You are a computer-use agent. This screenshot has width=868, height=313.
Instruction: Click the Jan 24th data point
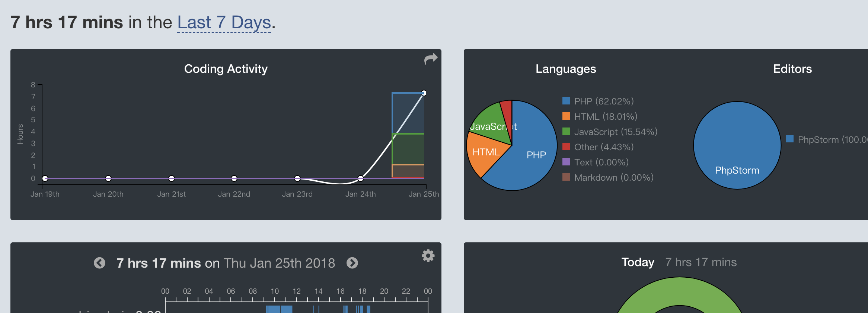coord(360,178)
